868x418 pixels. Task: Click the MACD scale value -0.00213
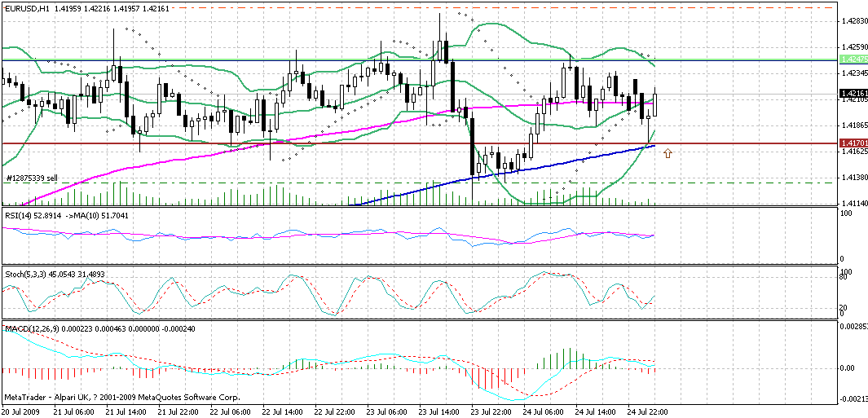pos(853,398)
